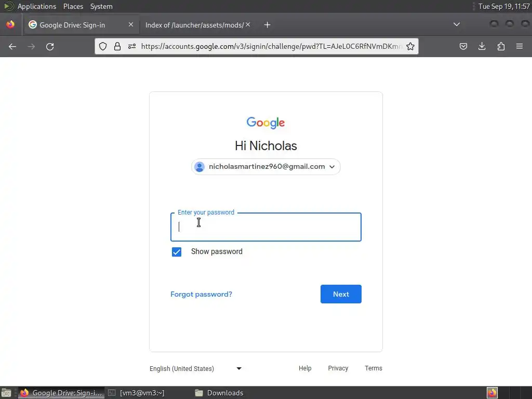Close the Index of /launcher/assets/mods tab
532x399 pixels.
(248, 24)
